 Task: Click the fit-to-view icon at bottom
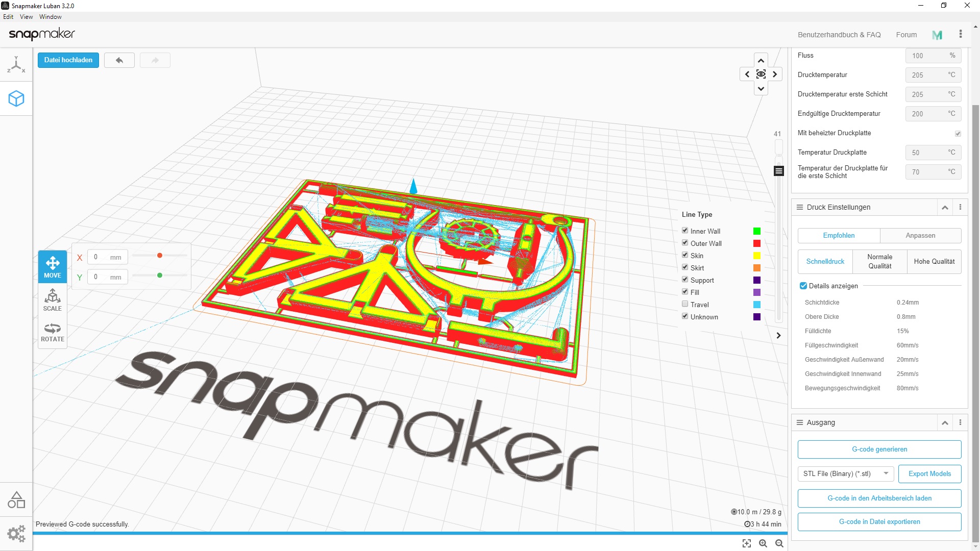(x=747, y=543)
